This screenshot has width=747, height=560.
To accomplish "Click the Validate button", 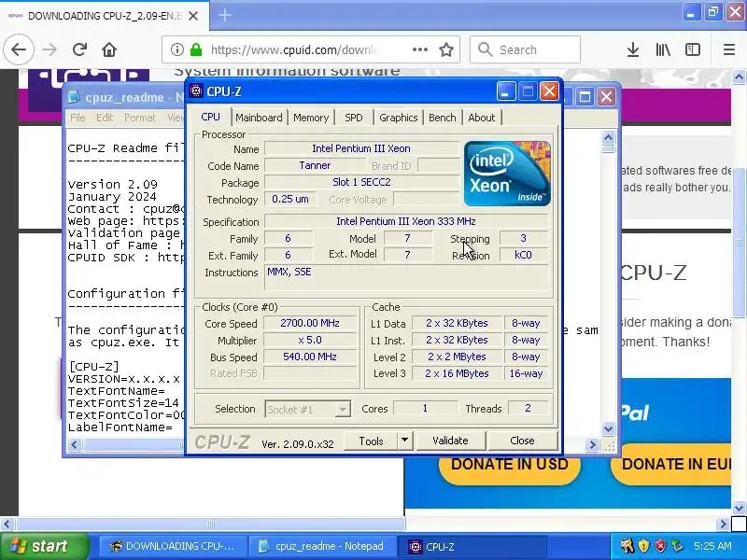I will [451, 441].
